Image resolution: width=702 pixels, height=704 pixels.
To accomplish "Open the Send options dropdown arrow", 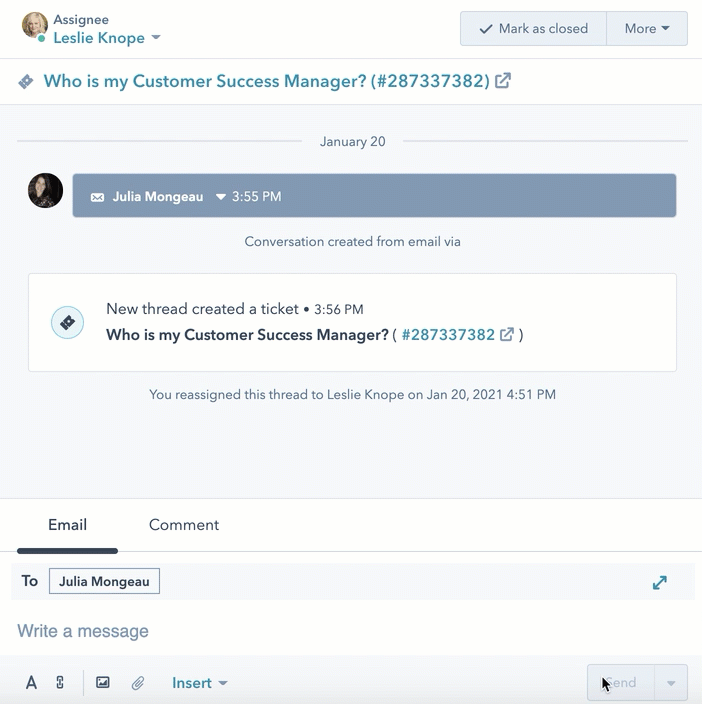I will pos(671,683).
